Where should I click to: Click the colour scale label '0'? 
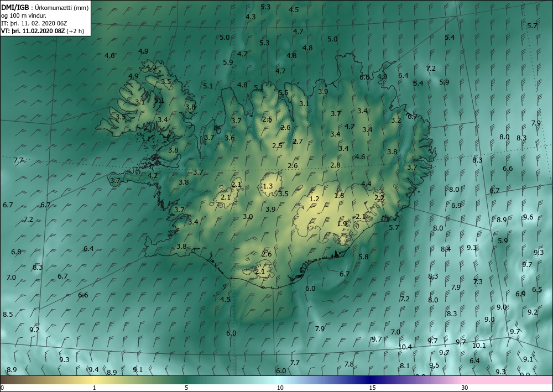(2, 388)
